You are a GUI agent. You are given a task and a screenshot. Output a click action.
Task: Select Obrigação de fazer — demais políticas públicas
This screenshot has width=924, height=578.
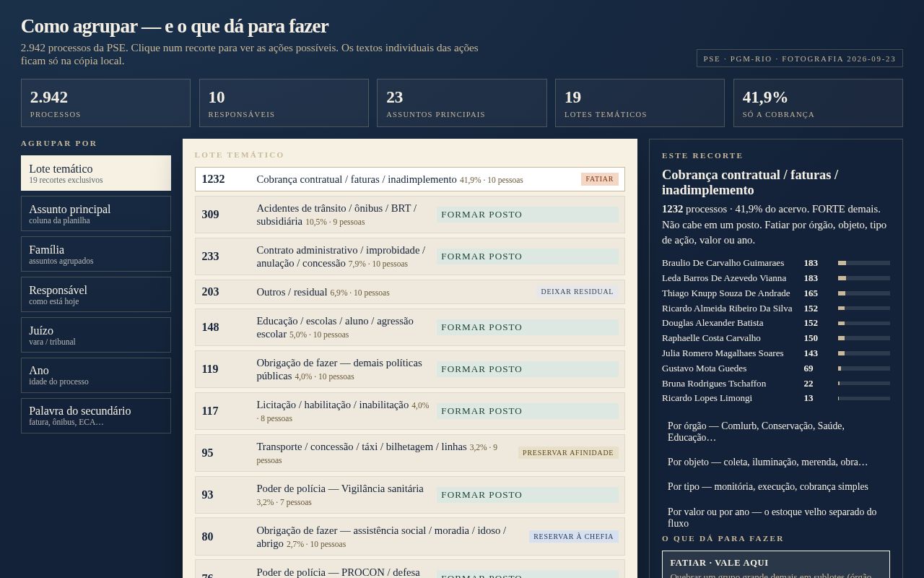(409, 369)
